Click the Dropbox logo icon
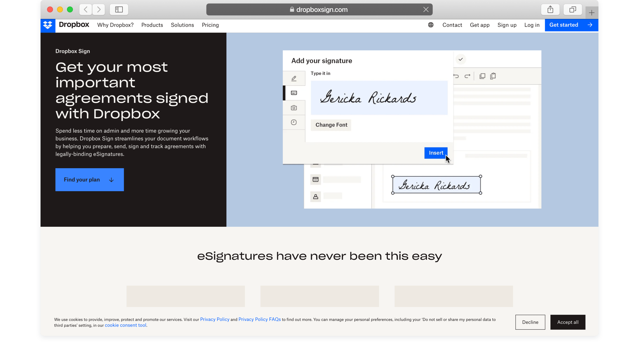The width and height of the screenshot is (639, 364). point(48,25)
